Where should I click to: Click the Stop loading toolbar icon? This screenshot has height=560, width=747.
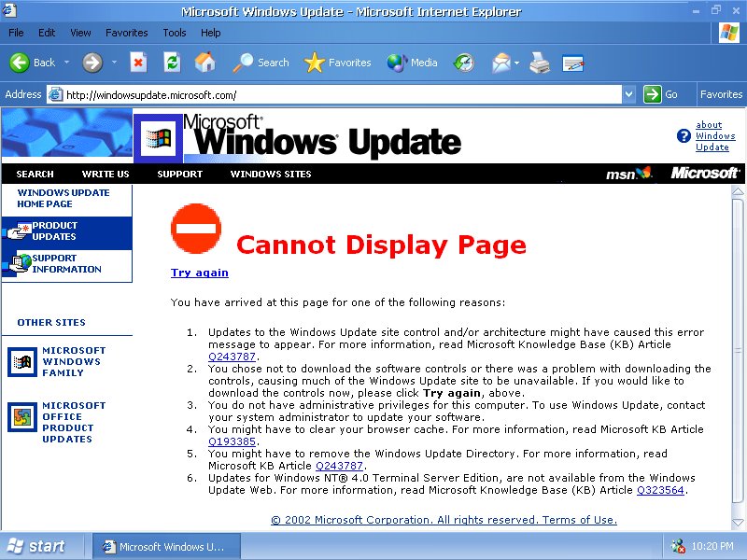[x=138, y=63]
